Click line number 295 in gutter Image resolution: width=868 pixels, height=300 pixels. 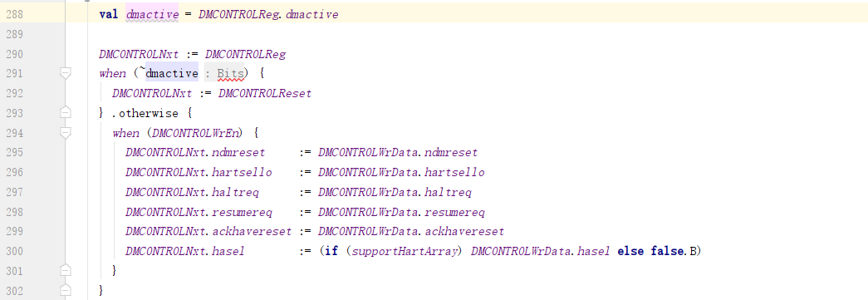click(x=14, y=153)
